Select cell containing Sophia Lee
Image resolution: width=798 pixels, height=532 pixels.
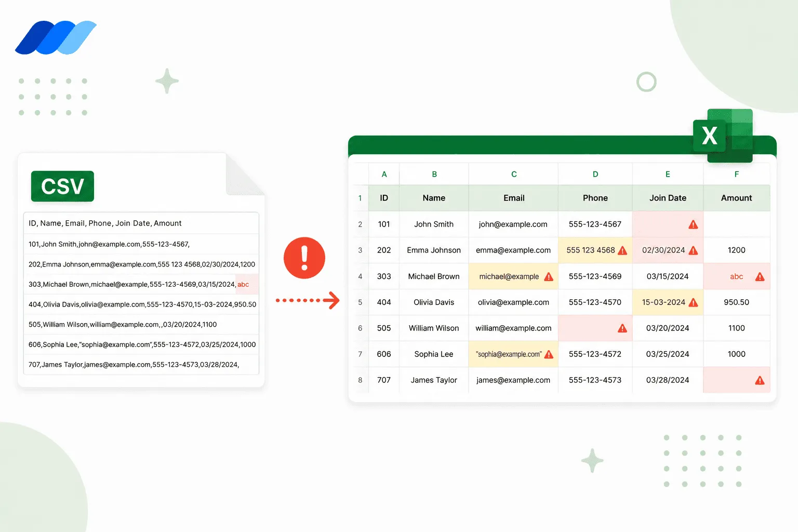pyautogui.click(x=434, y=354)
